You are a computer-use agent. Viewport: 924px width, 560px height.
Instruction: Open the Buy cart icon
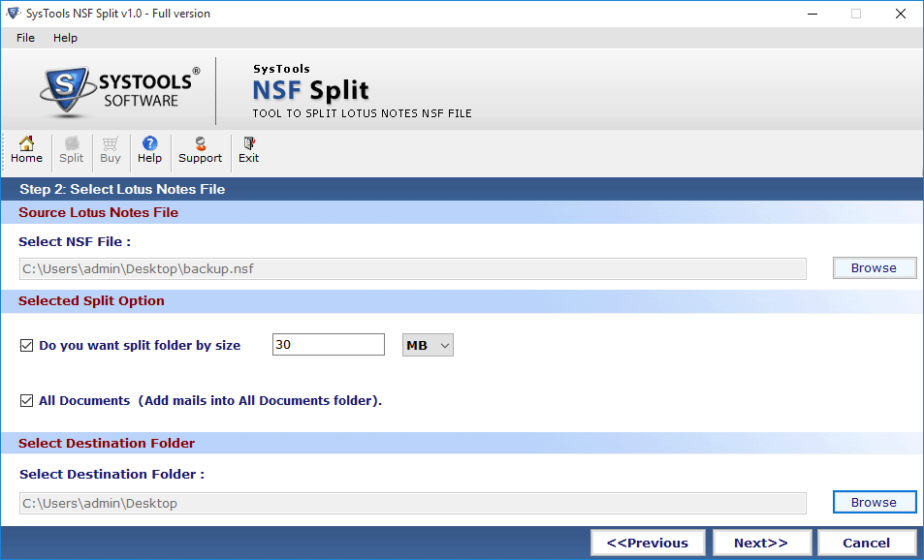[x=111, y=151]
